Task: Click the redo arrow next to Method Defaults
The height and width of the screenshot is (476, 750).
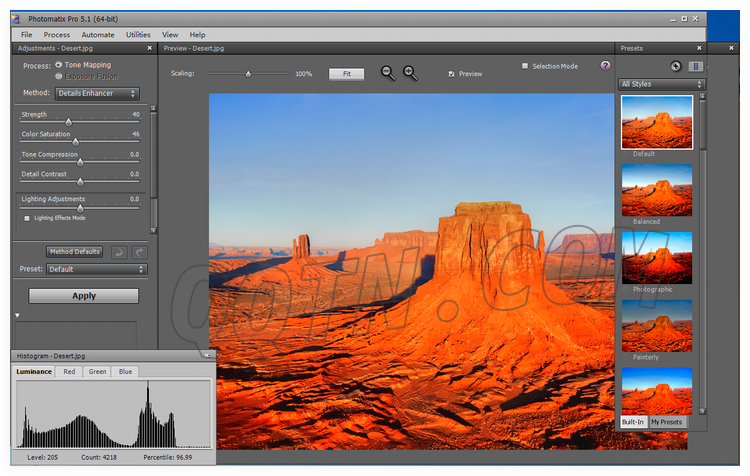Action: [140, 252]
